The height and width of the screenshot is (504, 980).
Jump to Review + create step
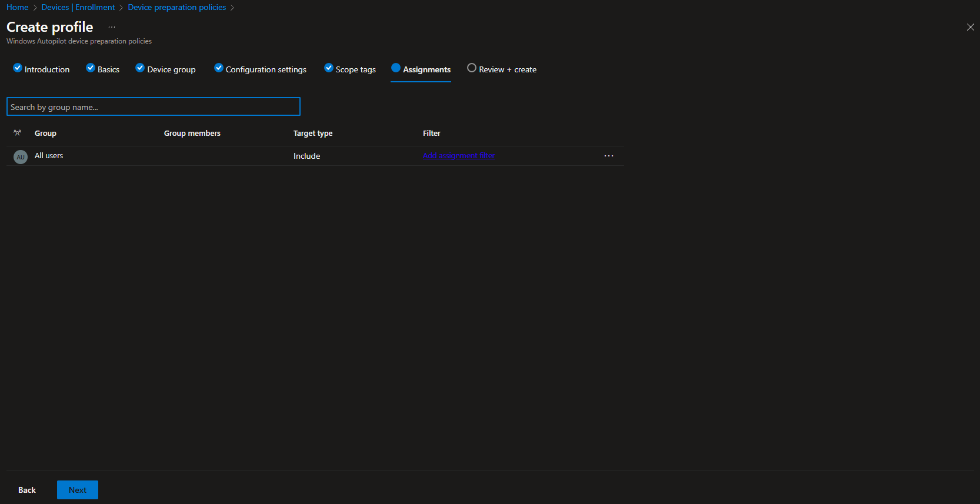(502, 69)
